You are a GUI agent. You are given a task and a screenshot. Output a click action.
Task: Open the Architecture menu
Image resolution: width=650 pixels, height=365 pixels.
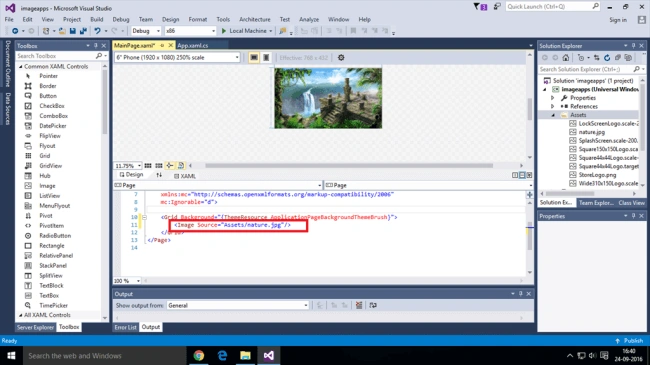tap(255, 19)
